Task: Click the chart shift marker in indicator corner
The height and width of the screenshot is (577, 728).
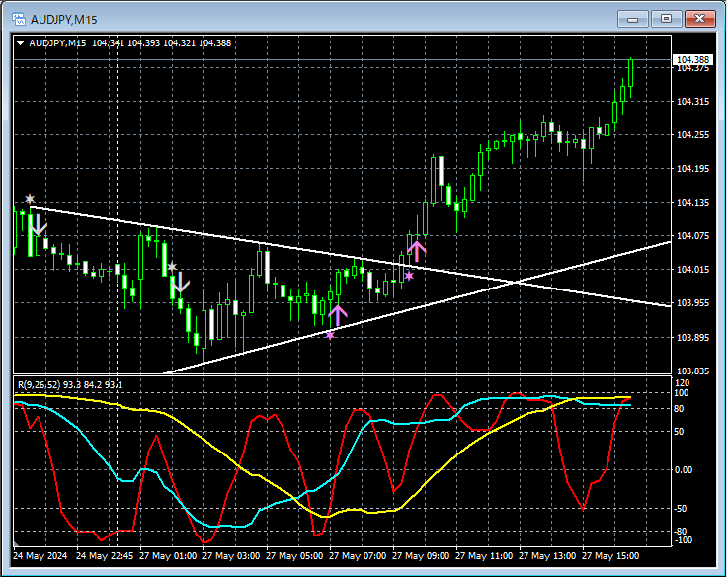Action: tap(16, 543)
